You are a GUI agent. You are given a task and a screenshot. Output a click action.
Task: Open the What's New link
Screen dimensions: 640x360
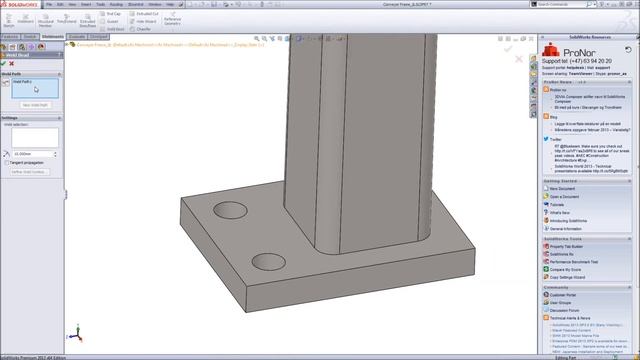559,213
